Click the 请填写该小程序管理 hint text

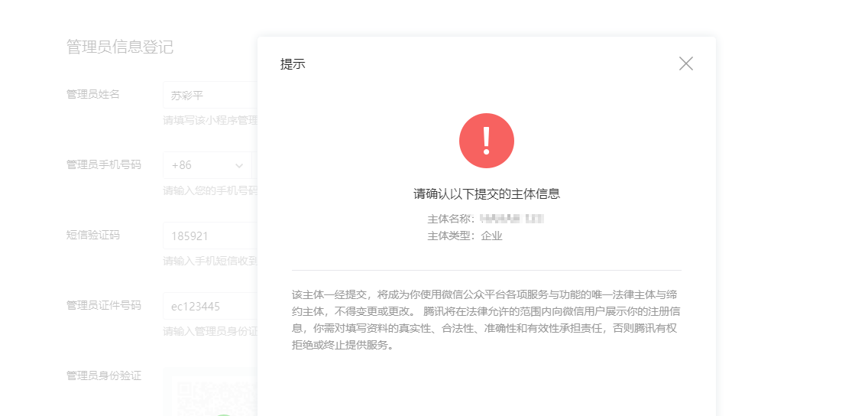pyautogui.click(x=210, y=120)
